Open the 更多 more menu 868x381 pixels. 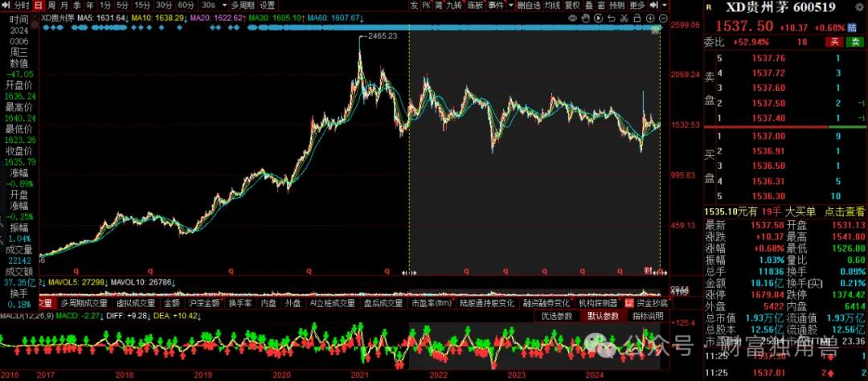coord(637,6)
